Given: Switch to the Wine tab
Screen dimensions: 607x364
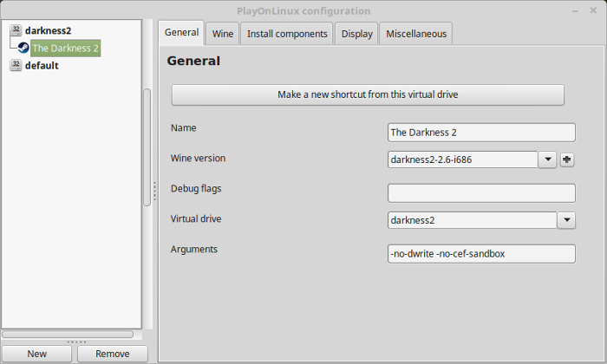Looking at the screenshot, I should 223,34.
